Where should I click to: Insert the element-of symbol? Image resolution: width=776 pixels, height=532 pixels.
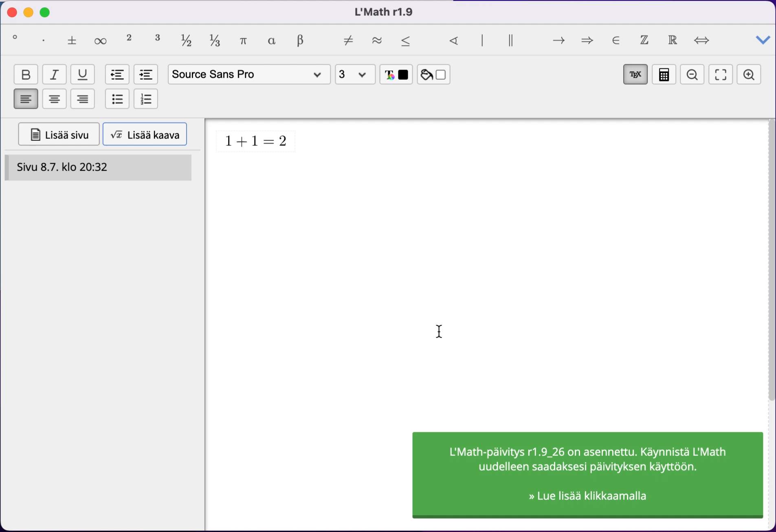616,40
